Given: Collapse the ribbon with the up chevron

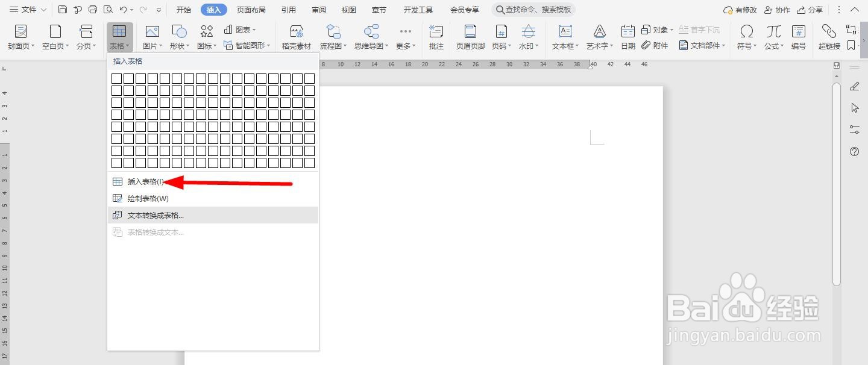Looking at the screenshot, I should pyautogui.click(x=856, y=10).
